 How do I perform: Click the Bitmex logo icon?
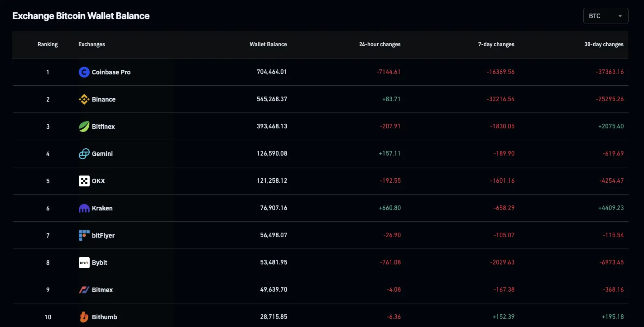tap(84, 289)
